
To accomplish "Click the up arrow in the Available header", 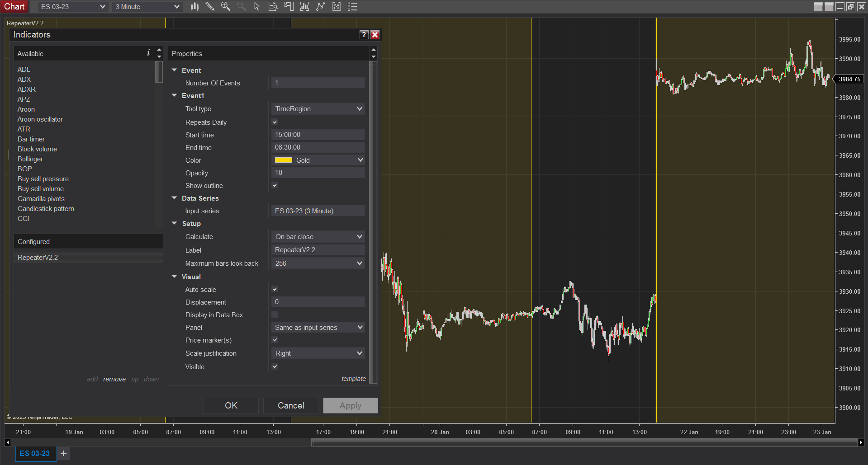I will click(159, 50).
